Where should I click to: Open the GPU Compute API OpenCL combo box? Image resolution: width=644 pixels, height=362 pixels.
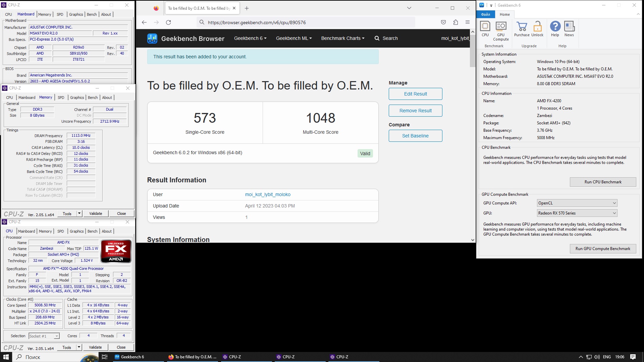tap(577, 203)
